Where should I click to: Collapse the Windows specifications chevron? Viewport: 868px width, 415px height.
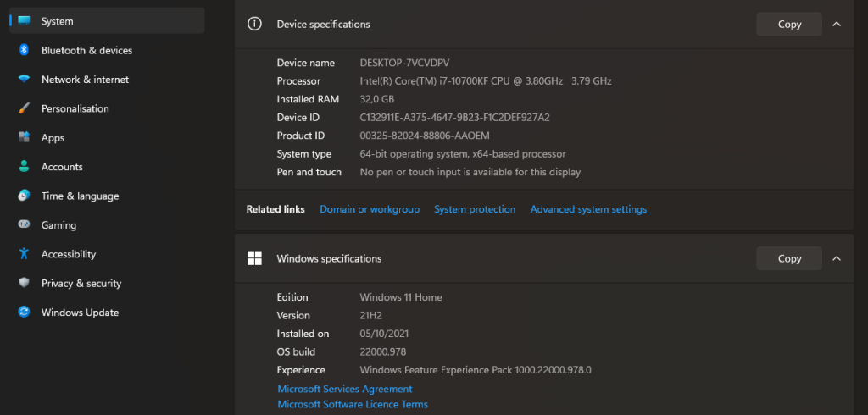(x=837, y=258)
